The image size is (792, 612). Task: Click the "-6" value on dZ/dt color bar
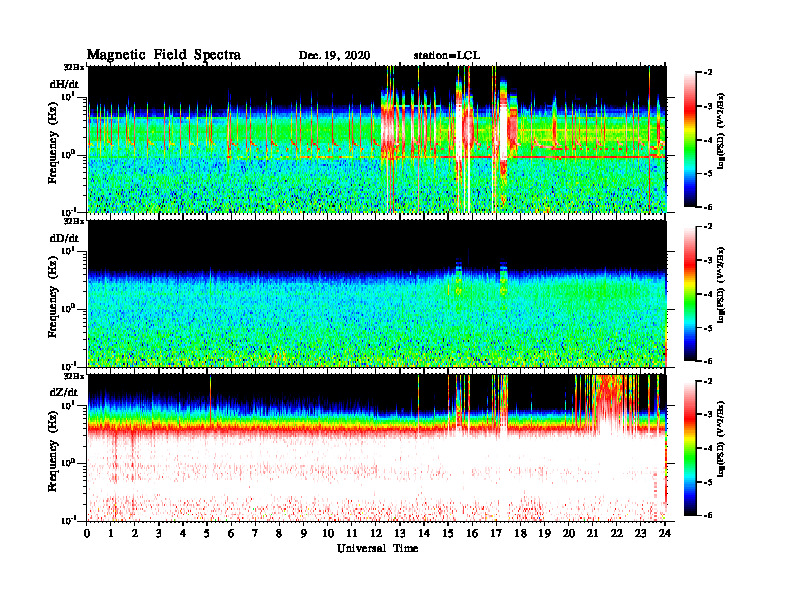pyautogui.click(x=707, y=515)
